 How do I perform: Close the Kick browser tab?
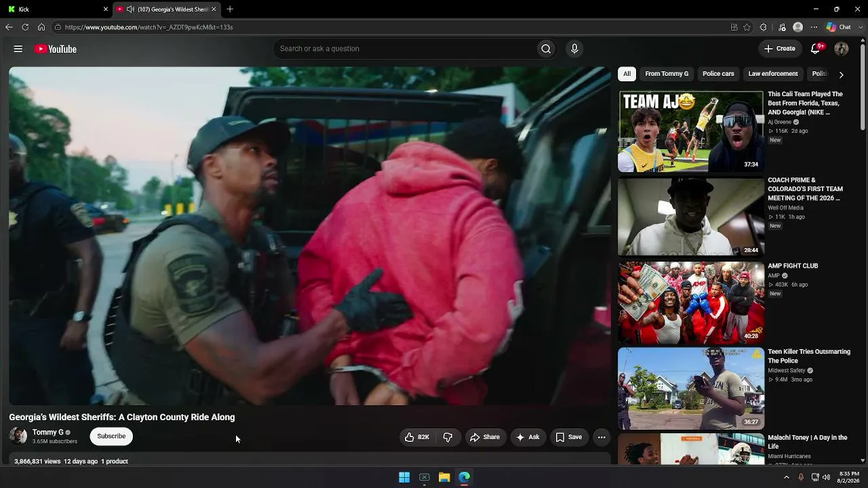coord(106,9)
